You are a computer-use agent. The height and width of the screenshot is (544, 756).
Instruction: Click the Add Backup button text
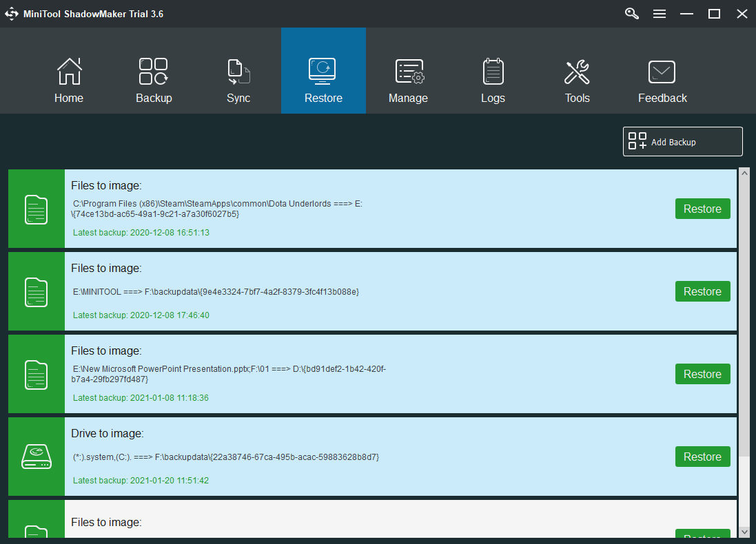coord(673,142)
